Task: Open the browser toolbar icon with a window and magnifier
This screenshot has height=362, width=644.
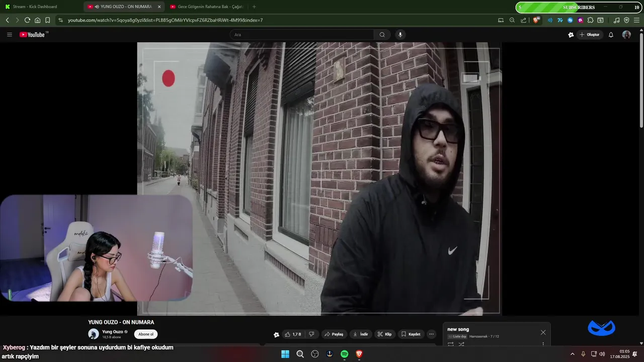Action: (x=600, y=20)
